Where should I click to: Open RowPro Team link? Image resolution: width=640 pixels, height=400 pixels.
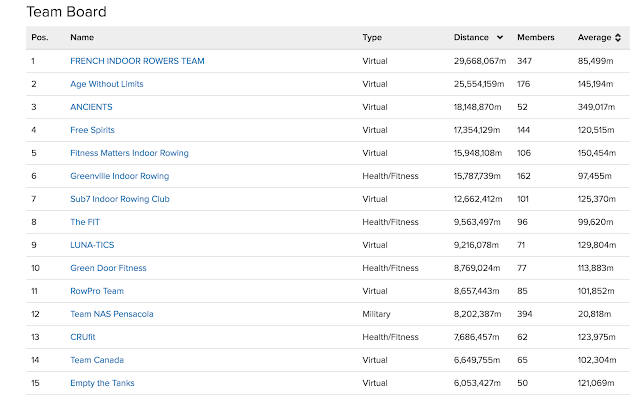coord(97,291)
